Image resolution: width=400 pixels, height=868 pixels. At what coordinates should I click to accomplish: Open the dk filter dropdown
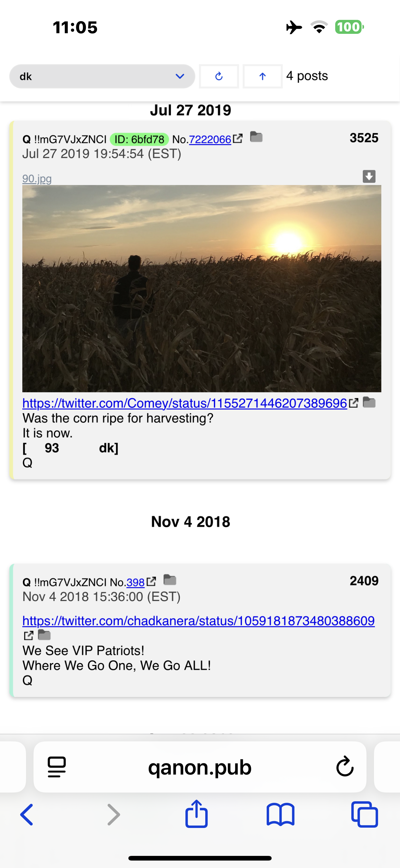pos(102,76)
